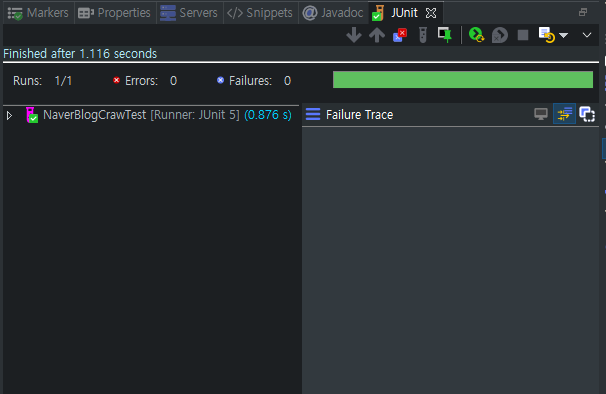Click the Failures blue cross icon
This screenshot has width=606, height=394.
(220, 80)
